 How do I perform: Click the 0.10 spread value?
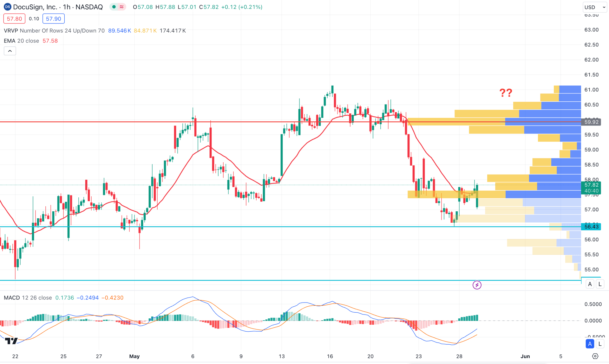(34, 19)
